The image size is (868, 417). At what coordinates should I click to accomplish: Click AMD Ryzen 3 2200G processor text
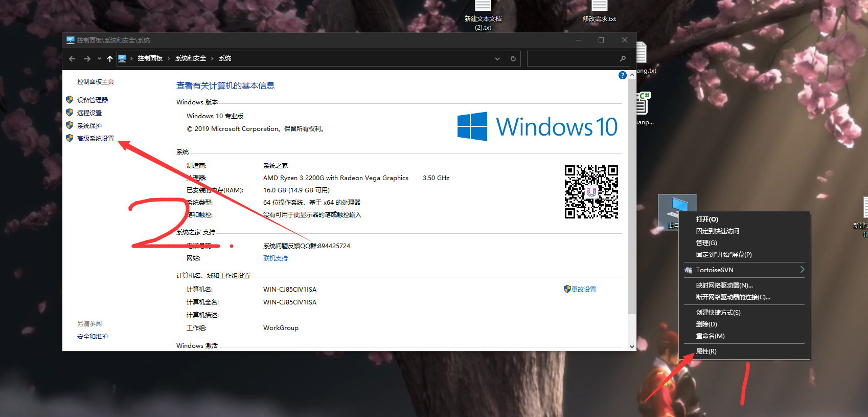point(336,178)
